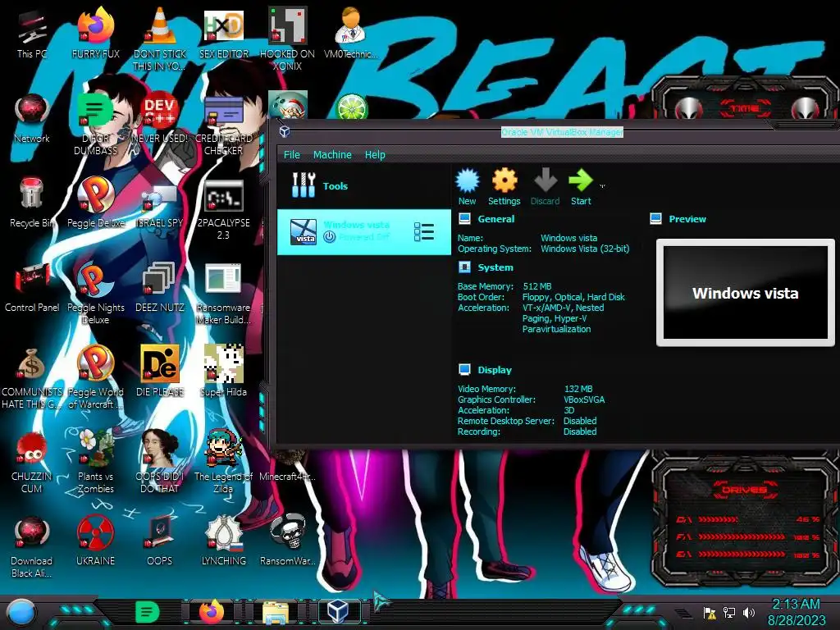840x630 pixels.
Task: Click the Display section header
Action: pos(495,370)
